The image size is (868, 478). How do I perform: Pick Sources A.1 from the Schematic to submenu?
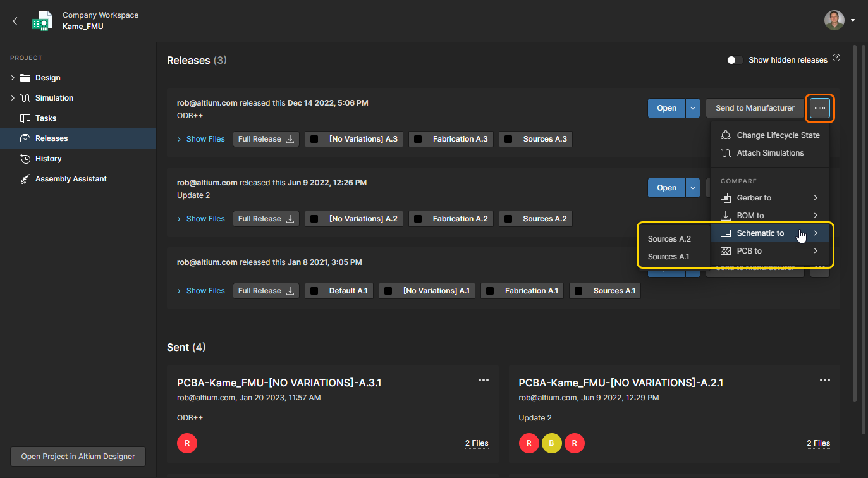(669, 257)
